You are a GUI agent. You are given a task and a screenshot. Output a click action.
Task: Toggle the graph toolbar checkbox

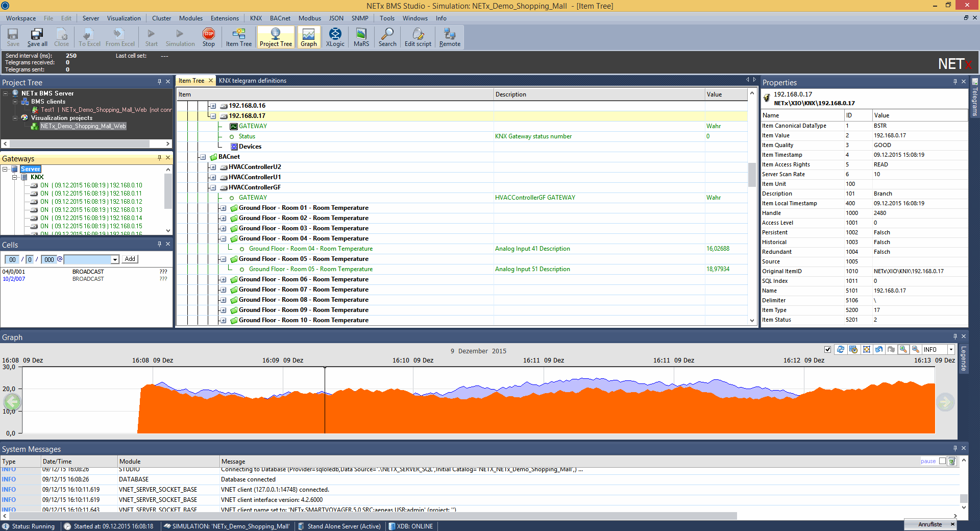tap(827, 350)
